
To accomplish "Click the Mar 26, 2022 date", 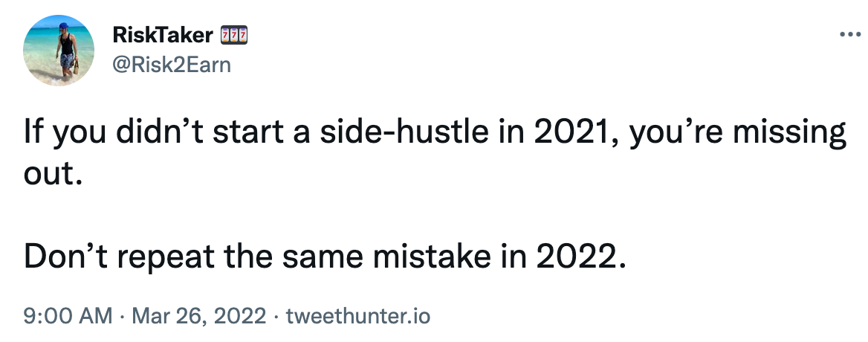I will (198, 316).
